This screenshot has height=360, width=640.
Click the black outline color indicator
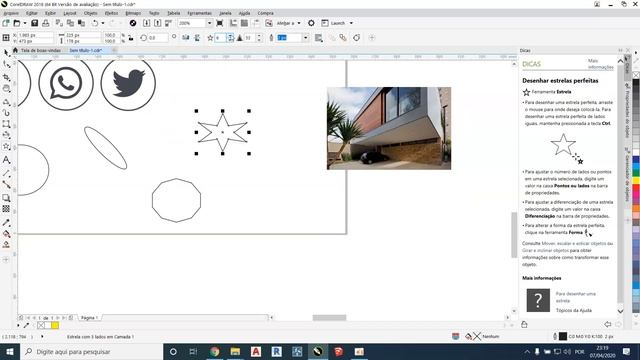[x=563, y=336]
